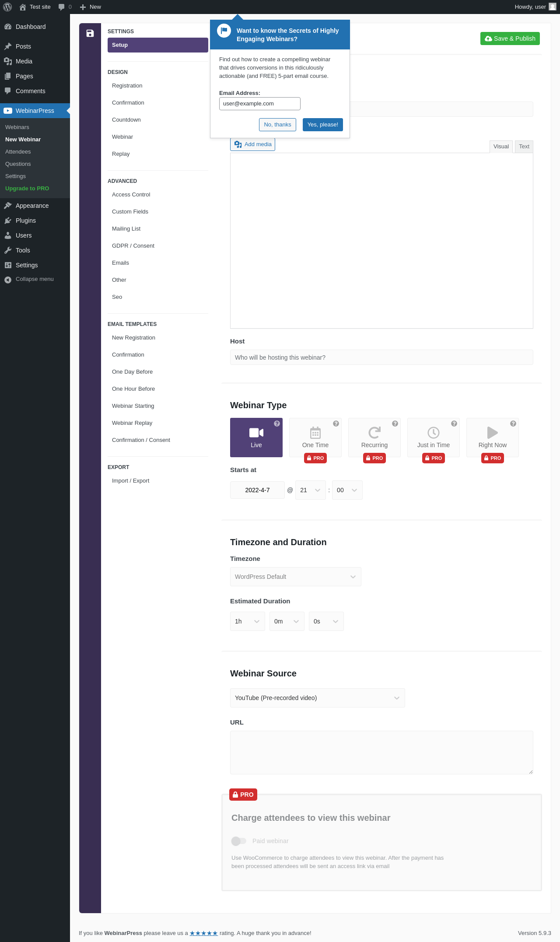Select the One Time calendar type
The width and height of the screenshot is (560, 942).
315,438
